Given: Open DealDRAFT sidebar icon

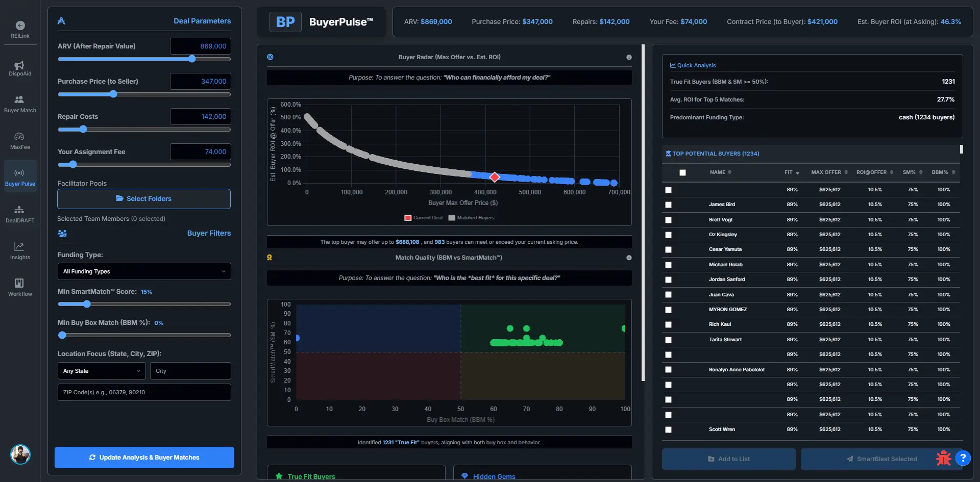Looking at the screenshot, I should click(19, 210).
